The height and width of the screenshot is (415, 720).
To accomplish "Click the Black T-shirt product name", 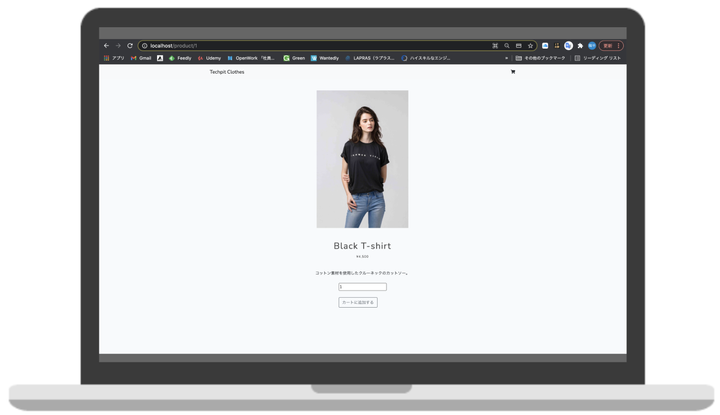I will pos(362,246).
